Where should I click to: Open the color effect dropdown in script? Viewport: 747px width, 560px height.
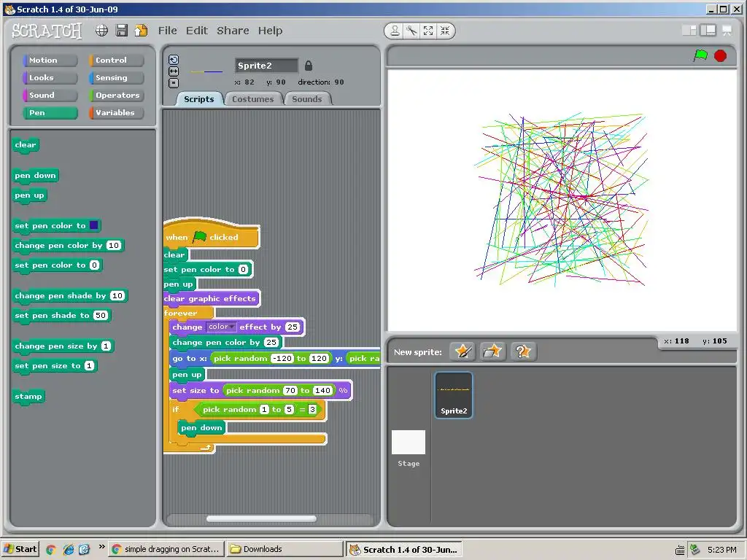point(222,327)
